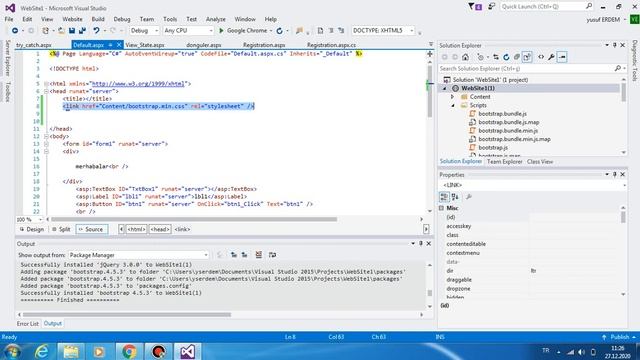Switch to the View_State.aspx tab
Viewport: 640px width, 360px height.
click(x=144, y=45)
